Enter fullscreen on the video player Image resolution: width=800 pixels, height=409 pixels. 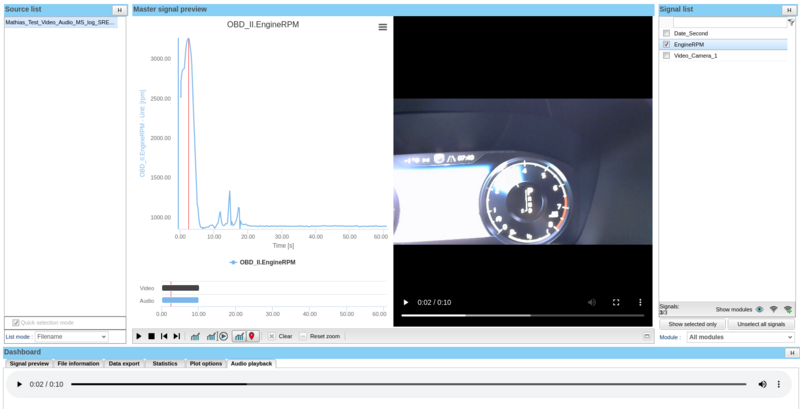coord(616,302)
